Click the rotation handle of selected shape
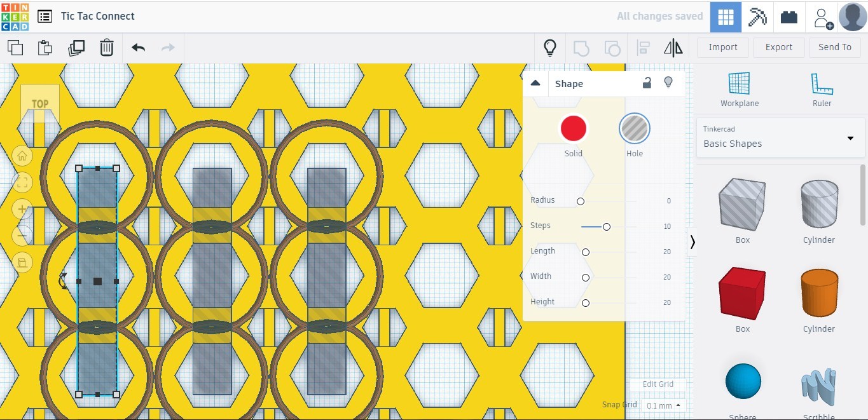Screen dimensions: 868x420 [63, 281]
